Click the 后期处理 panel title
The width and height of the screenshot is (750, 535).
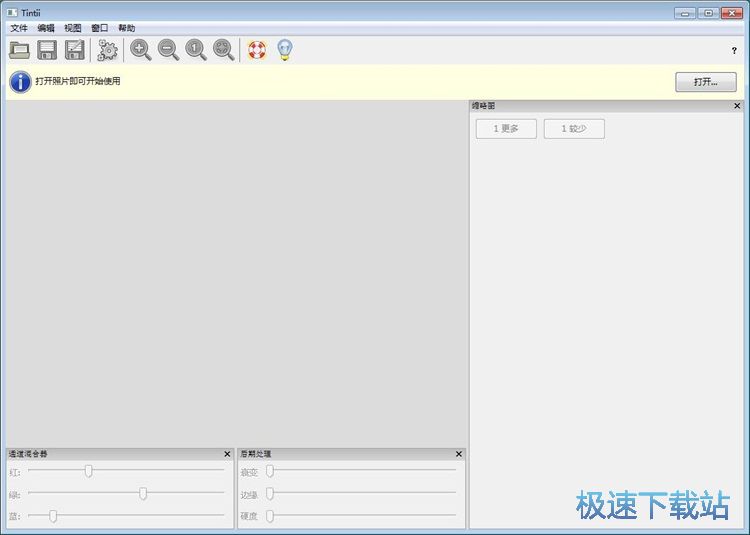click(255, 454)
